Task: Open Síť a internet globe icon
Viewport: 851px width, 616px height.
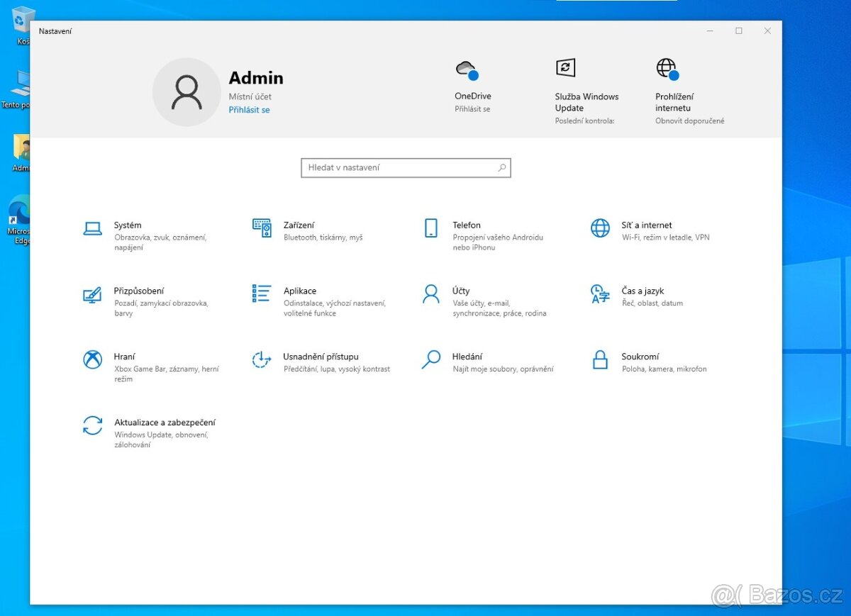Action: pyautogui.click(x=600, y=228)
